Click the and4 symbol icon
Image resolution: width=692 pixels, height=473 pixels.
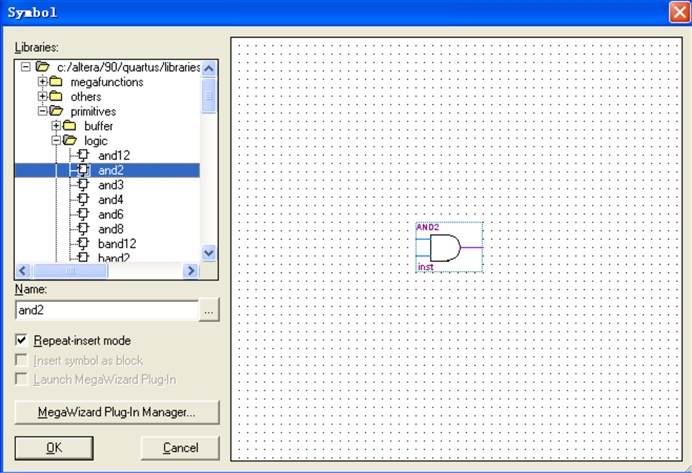click(x=83, y=199)
